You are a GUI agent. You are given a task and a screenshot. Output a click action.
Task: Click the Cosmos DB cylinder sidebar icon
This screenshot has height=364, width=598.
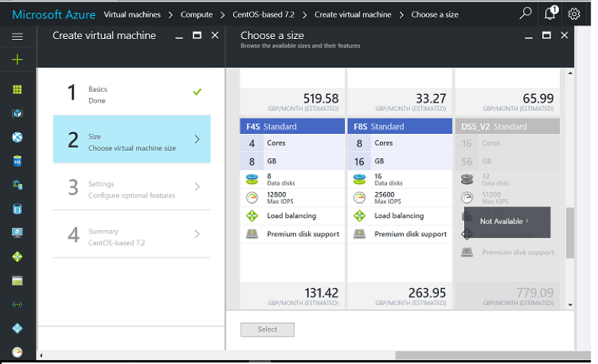click(17, 209)
